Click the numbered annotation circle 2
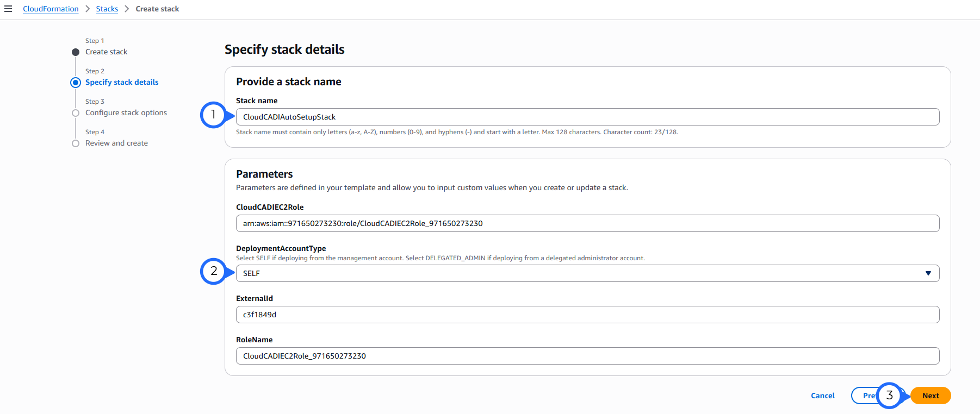The height and width of the screenshot is (414, 980). (213, 271)
